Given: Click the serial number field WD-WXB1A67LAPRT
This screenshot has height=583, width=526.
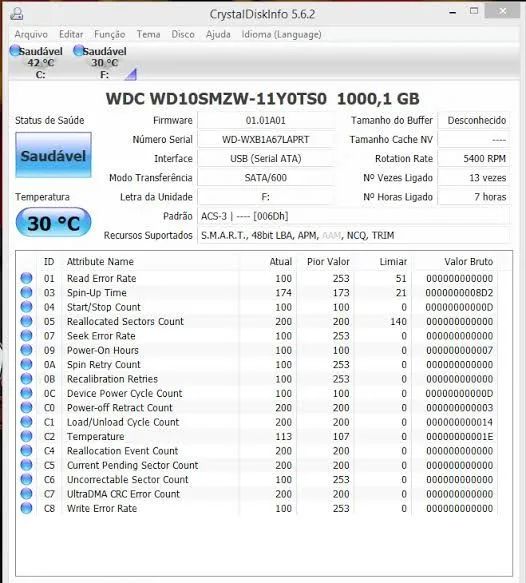Looking at the screenshot, I should click(x=265, y=139).
